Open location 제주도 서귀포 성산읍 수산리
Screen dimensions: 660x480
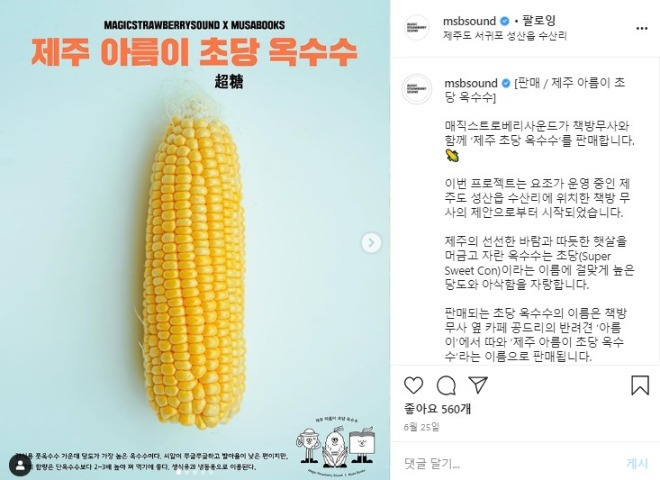[x=505, y=36]
